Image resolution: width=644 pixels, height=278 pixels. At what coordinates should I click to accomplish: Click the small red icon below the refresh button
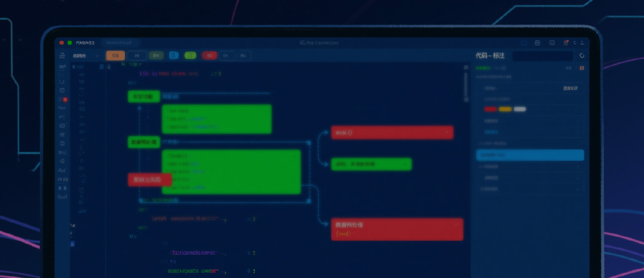582,68
